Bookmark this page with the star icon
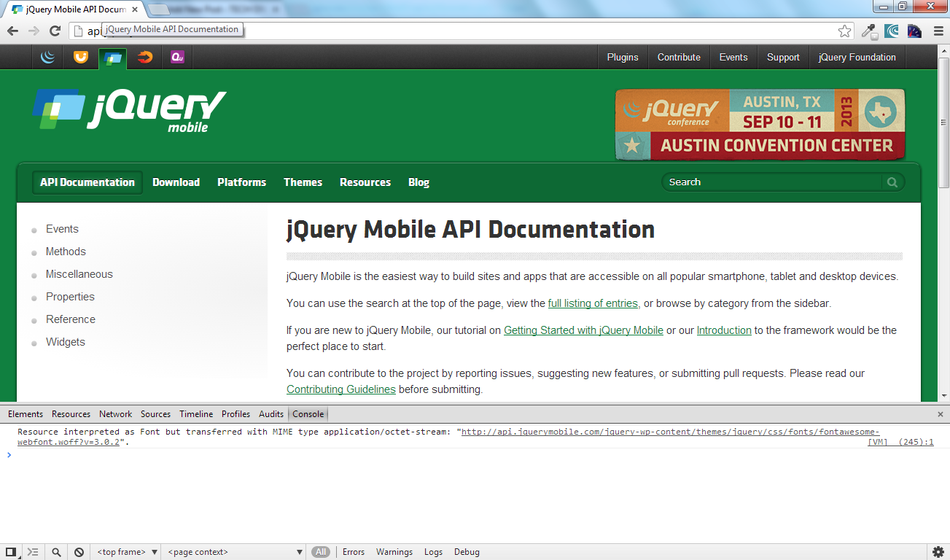This screenshot has height=560, width=950. (844, 31)
